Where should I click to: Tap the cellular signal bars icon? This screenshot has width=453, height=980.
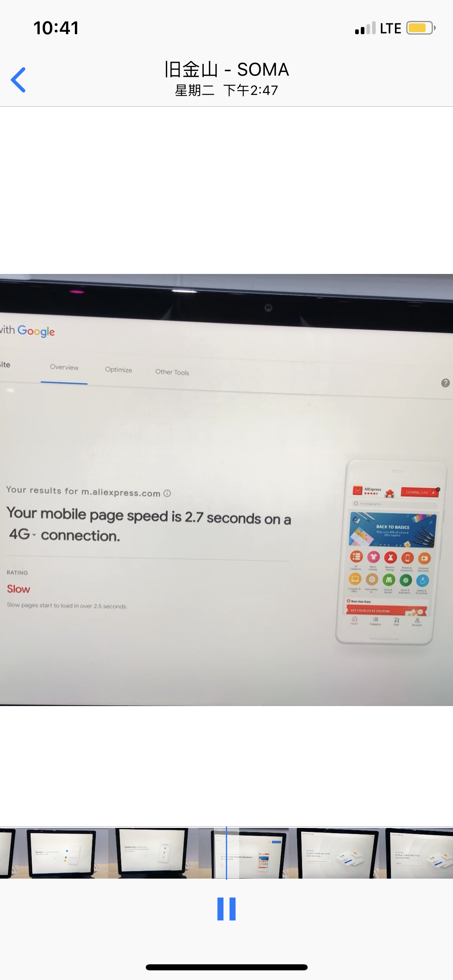[x=365, y=28]
